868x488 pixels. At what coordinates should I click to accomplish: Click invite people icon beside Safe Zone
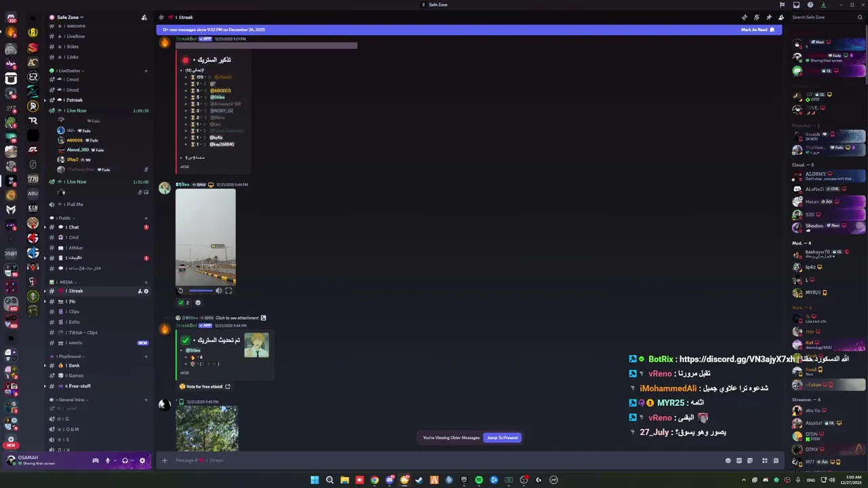tap(144, 17)
